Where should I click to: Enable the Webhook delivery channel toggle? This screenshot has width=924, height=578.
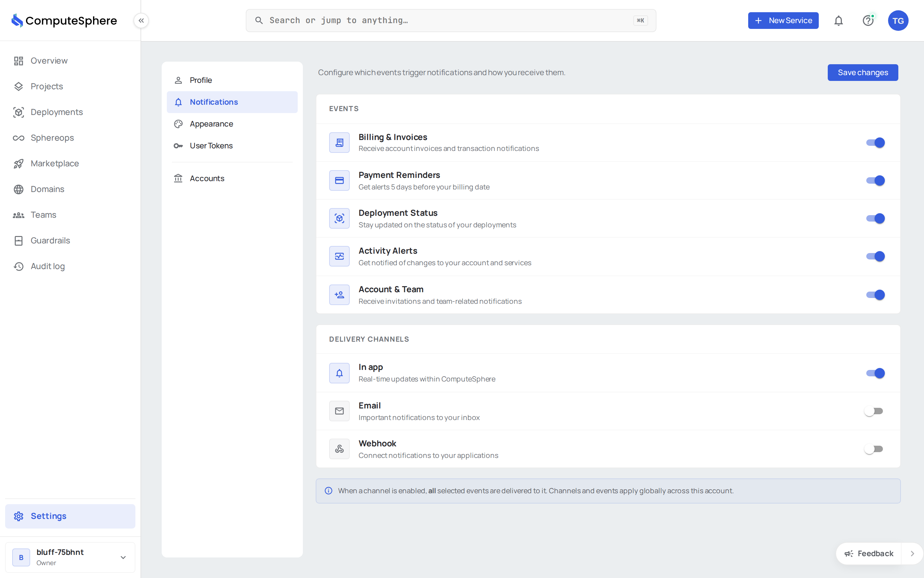874,449
